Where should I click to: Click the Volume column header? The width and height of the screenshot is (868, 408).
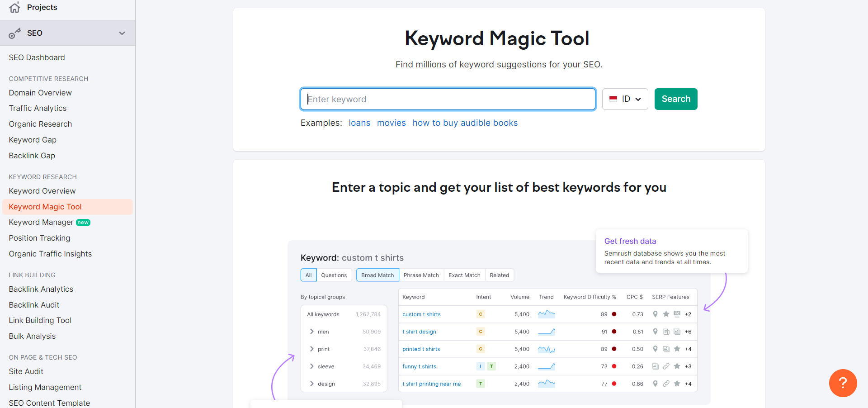520,297
